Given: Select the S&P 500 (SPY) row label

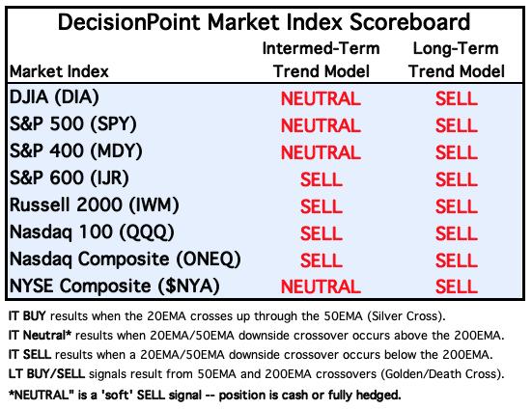Looking at the screenshot, I should [73, 124].
